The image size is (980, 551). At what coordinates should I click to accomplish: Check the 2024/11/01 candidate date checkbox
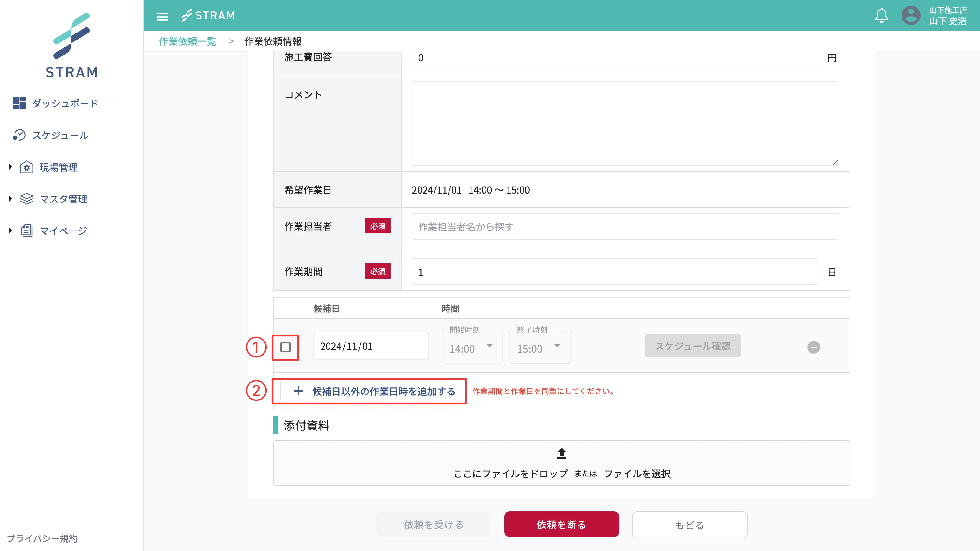click(285, 347)
